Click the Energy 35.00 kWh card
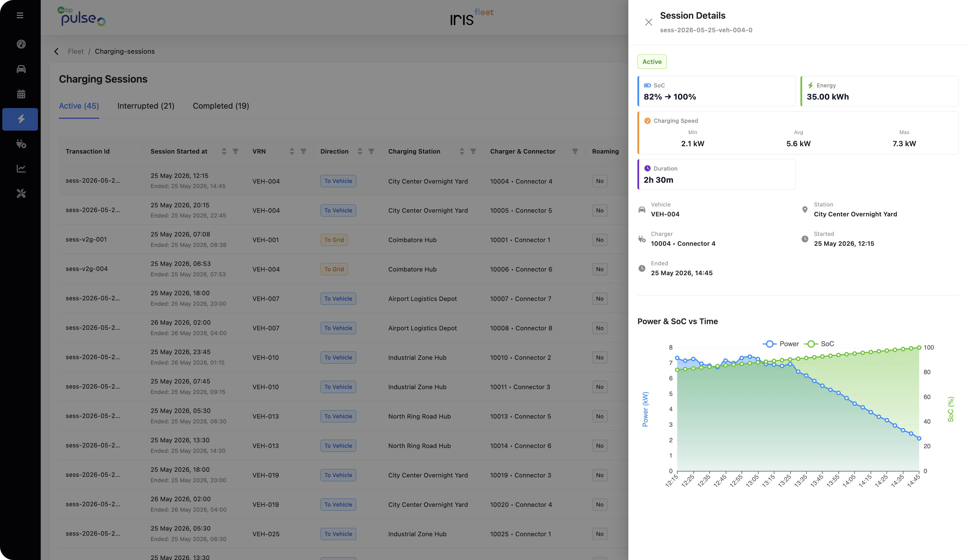The width and height of the screenshot is (968, 560). [879, 91]
